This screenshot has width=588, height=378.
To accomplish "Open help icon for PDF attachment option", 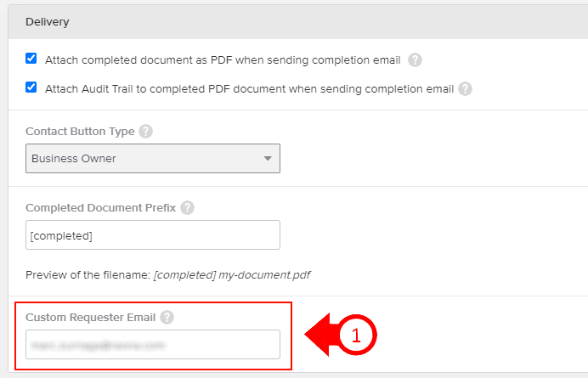I will (415, 59).
